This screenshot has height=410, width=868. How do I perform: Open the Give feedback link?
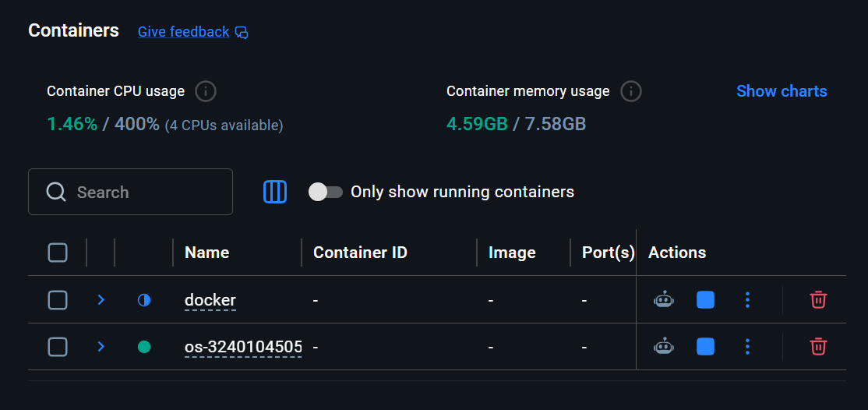pyautogui.click(x=183, y=32)
